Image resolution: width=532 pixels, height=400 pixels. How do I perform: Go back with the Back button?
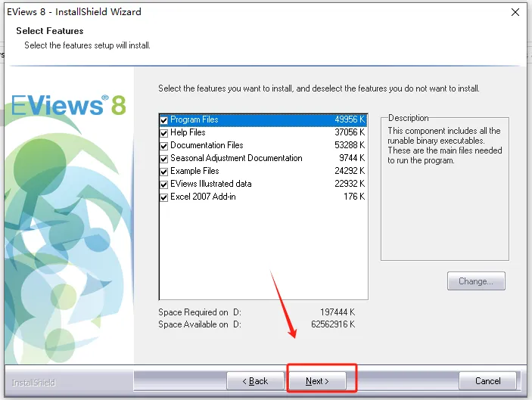pos(255,381)
